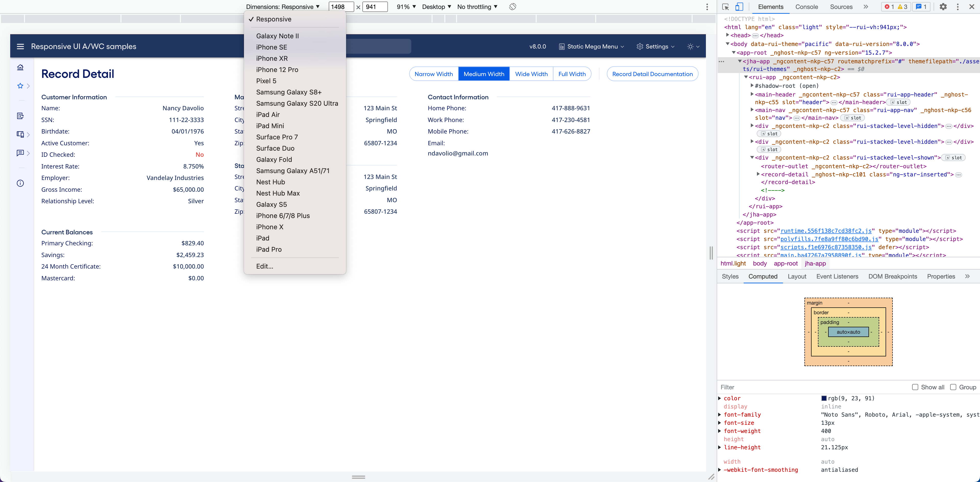Switch to the Console tab

[x=807, y=7]
